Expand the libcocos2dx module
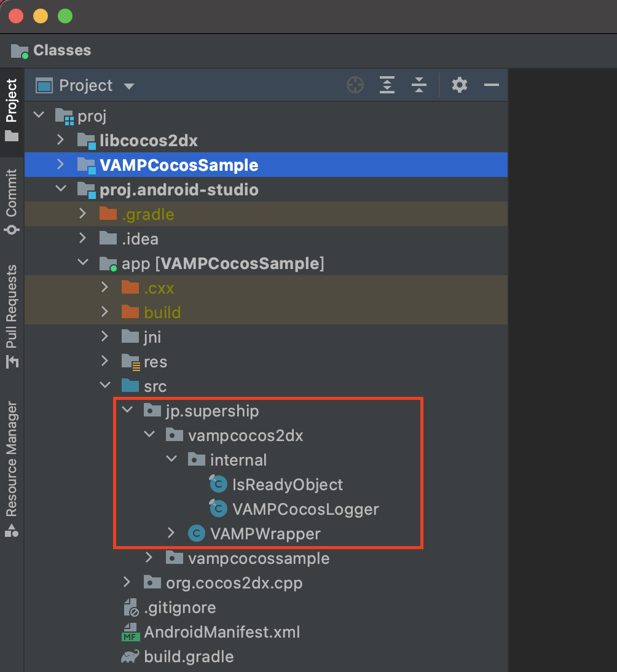The width and height of the screenshot is (617, 672). (60, 140)
